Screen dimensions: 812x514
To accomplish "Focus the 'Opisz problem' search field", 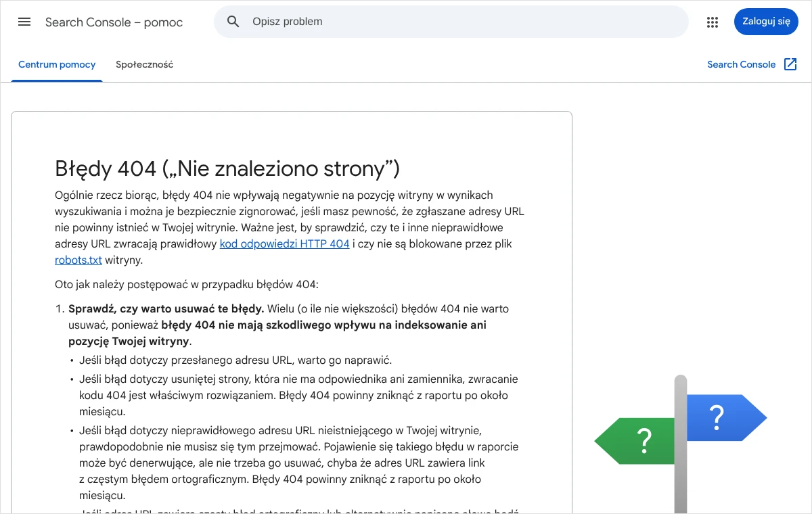I will click(451, 22).
